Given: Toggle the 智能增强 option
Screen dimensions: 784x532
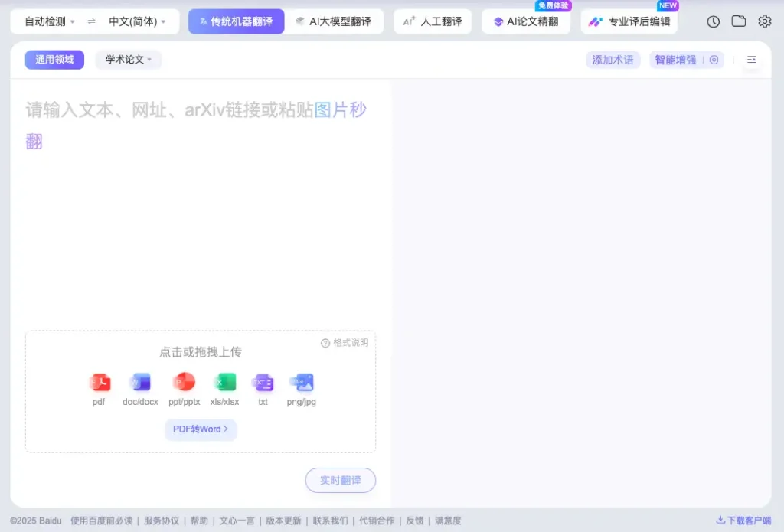Looking at the screenshot, I should (675, 60).
